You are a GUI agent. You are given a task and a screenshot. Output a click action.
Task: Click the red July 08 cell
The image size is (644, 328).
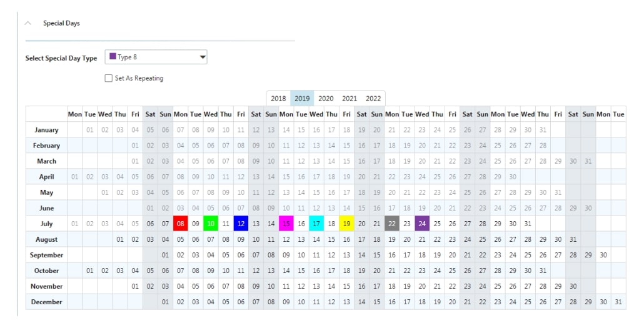tap(181, 224)
